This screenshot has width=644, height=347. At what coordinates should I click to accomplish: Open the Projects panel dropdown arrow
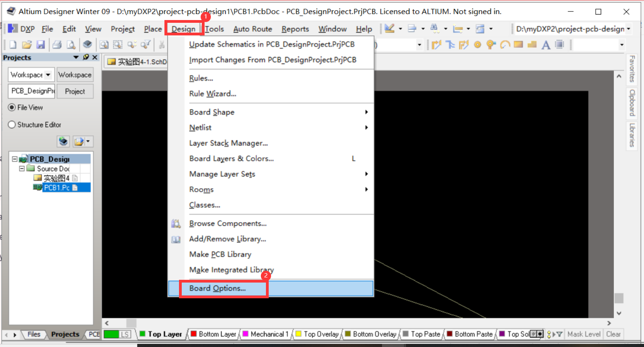coord(76,57)
